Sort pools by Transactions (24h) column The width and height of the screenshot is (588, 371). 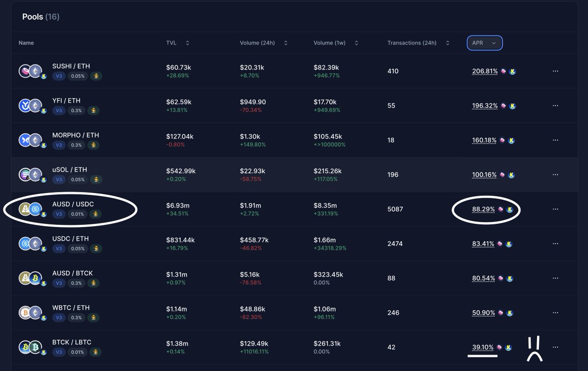(418, 43)
